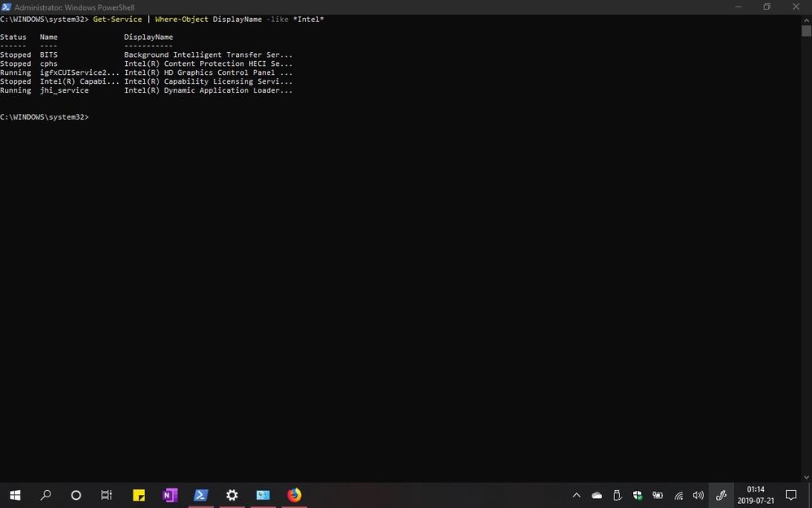This screenshot has height=508, width=812.
Task: Open the network Wi-Fi tray icon
Action: pos(679,496)
